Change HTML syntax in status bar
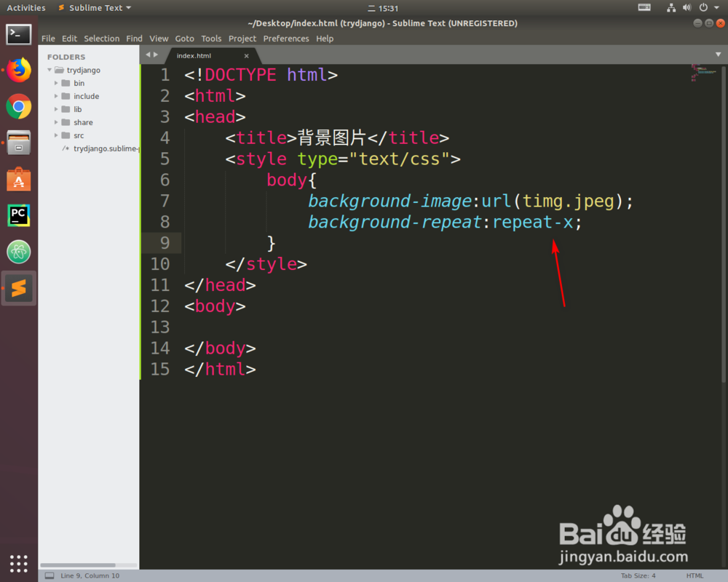Screen dimensions: 728x582 [695, 575]
